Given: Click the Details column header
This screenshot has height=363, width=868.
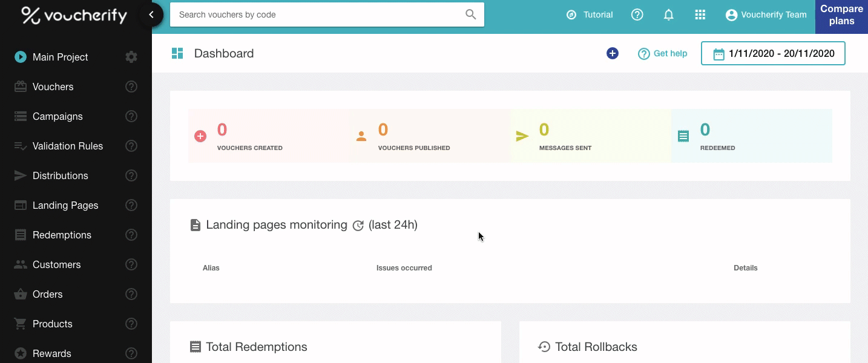Looking at the screenshot, I should (x=746, y=267).
